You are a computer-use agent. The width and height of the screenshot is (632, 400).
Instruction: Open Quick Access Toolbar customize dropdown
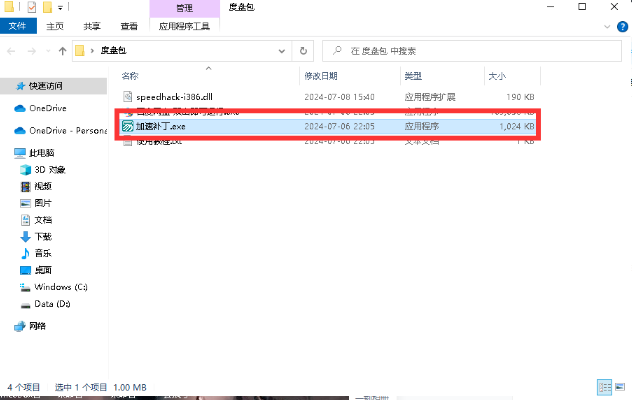tap(62, 9)
